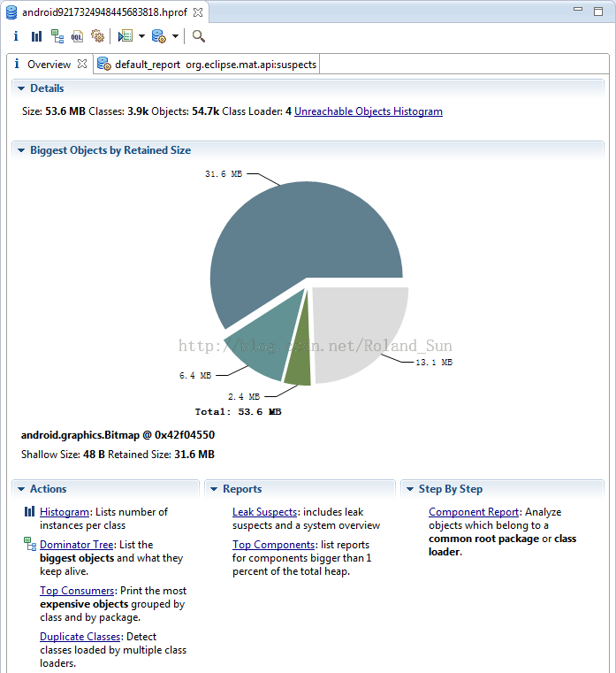Click the Total: 53.6 MB text
The image size is (616, 673).
[x=238, y=411]
